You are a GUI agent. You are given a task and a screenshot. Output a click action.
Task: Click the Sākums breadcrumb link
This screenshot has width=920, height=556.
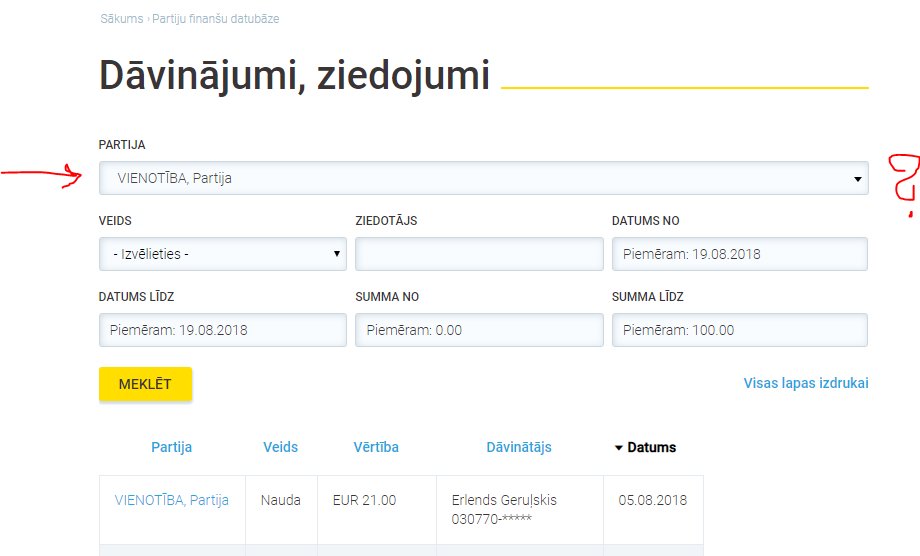(x=121, y=19)
